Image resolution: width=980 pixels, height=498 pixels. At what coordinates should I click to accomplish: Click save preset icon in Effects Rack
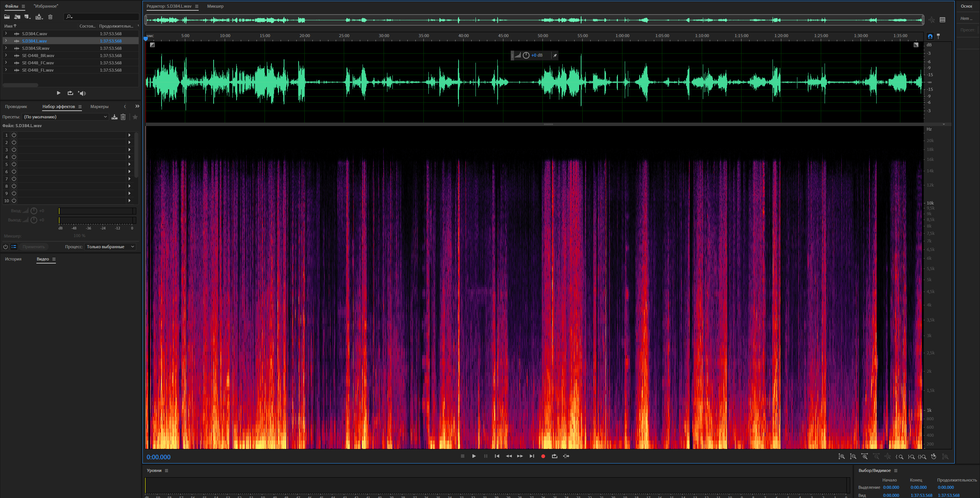(x=114, y=117)
